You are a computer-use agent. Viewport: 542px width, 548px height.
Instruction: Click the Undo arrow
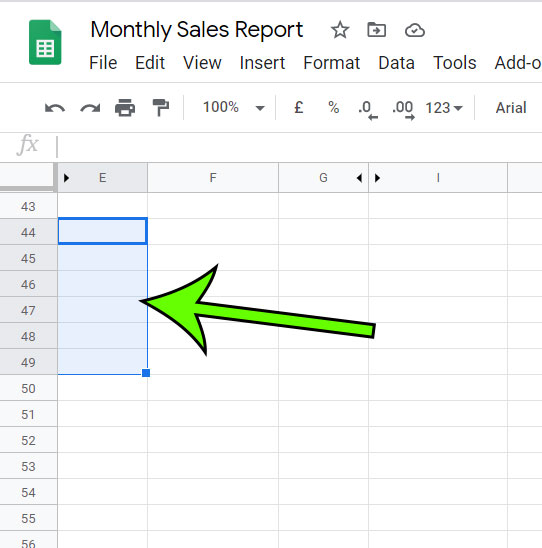click(55, 108)
